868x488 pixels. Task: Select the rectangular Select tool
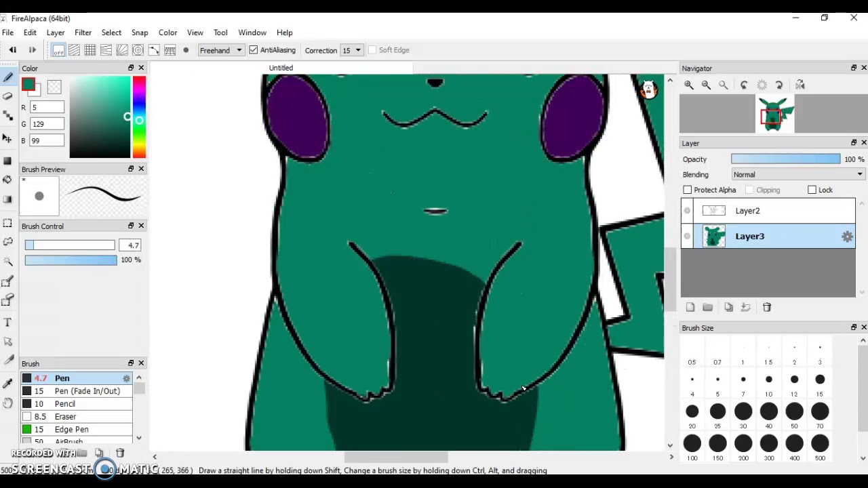[7, 222]
